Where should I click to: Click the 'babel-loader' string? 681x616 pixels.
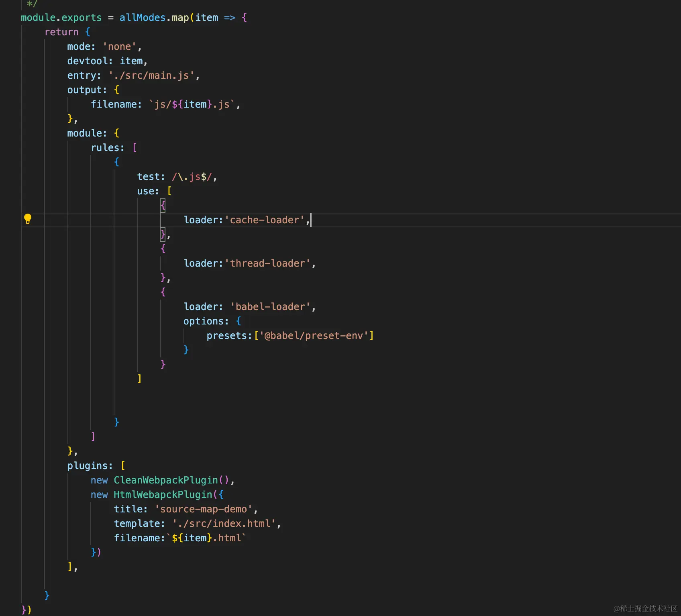coord(270,307)
